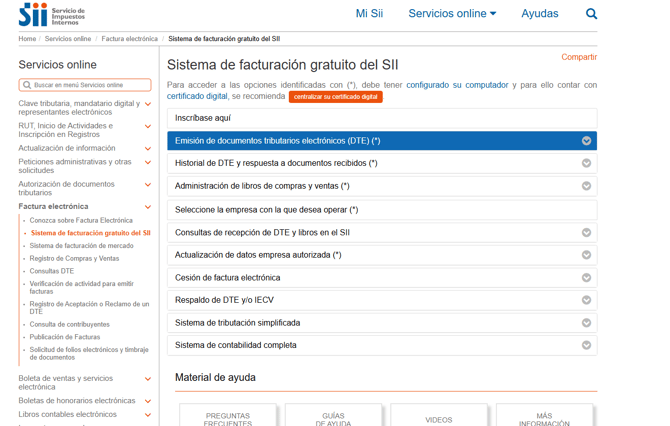670x426 pixels.
Task: Click Seleccione la empresa con la que desea operar
Action: point(382,210)
